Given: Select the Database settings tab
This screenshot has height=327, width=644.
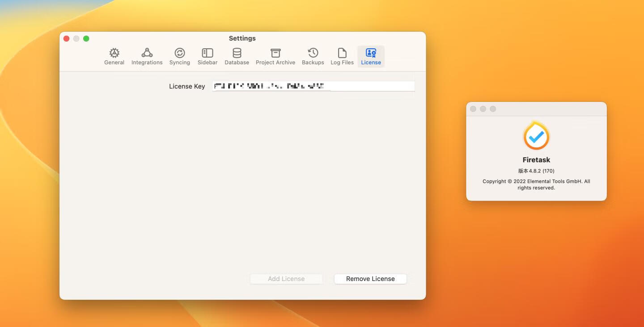Looking at the screenshot, I should [x=237, y=57].
